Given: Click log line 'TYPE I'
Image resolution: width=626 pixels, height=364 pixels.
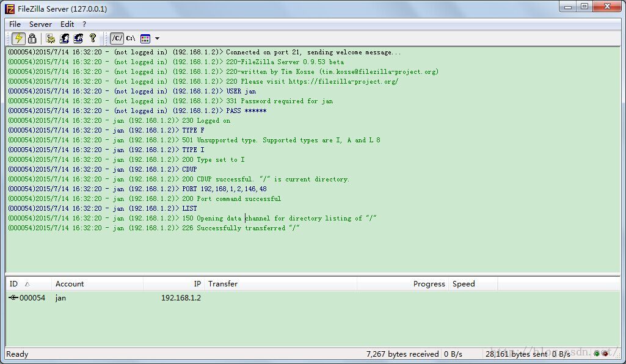Looking at the screenshot, I should coord(106,150).
